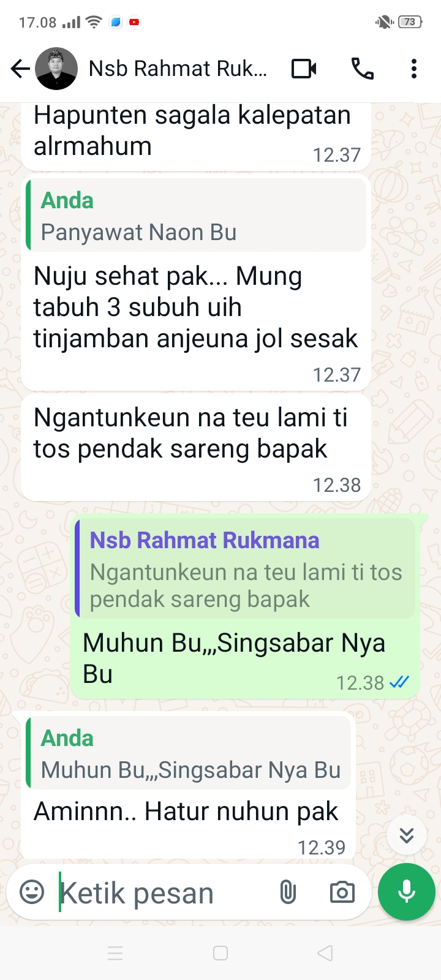Image resolution: width=441 pixels, height=980 pixels.
Task: Tap the green microphone voice message button
Action: tap(407, 892)
